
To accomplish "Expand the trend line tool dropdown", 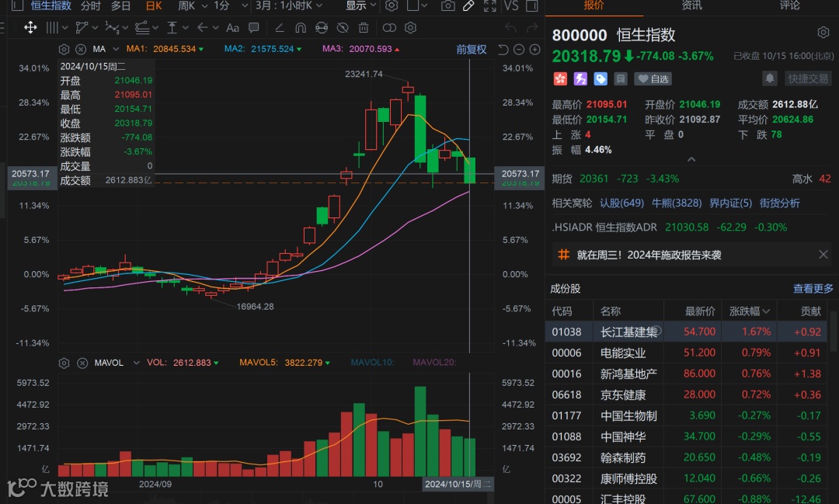I will click(x=96, y=28).
